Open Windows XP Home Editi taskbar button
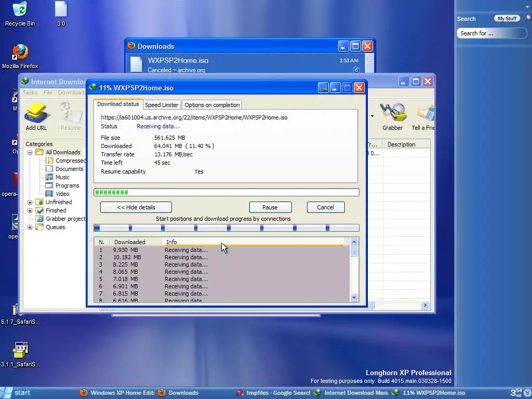Viewport: 532px width, 399px height. (117, 393)
